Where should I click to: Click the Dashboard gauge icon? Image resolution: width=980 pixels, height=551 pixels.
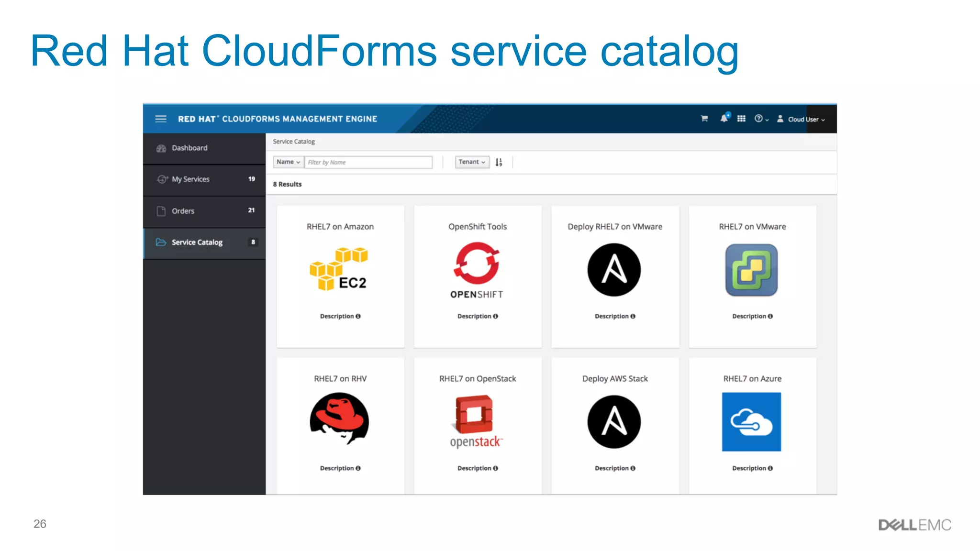[x=161, y=148]
